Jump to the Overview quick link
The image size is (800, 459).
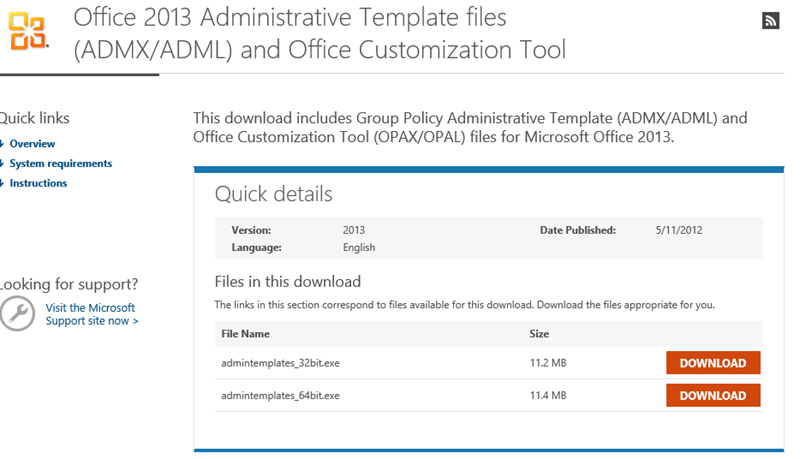coord(32,144)
